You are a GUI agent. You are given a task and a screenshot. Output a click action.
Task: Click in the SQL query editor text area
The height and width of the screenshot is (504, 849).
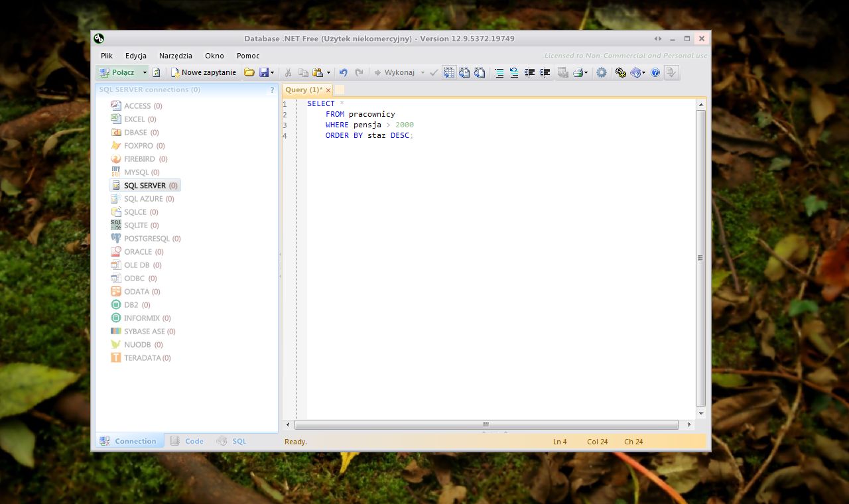(501, 259)
